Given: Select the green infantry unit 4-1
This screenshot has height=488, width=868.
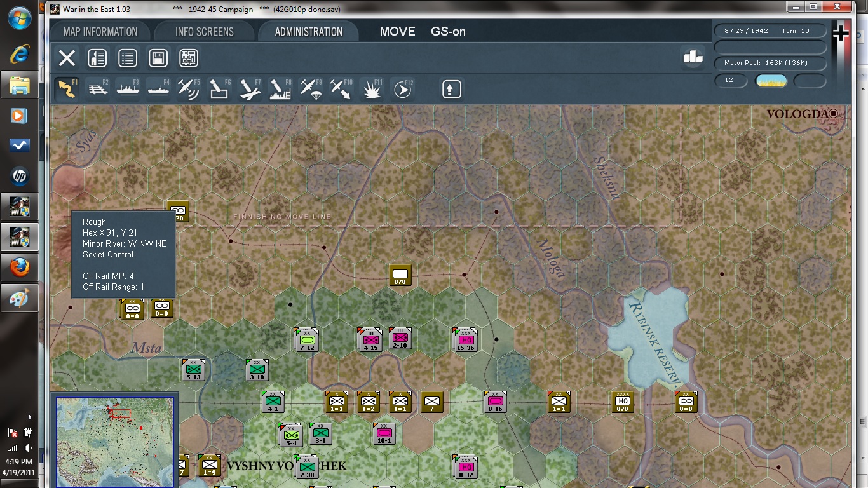Looking at the screenshot, I should click(x=273, y=402).
